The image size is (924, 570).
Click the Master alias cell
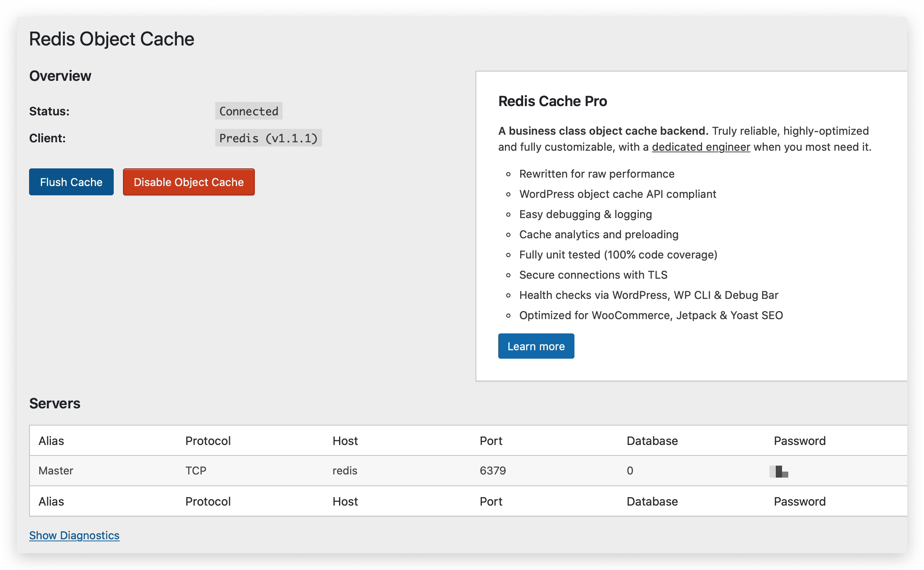pyautogui.click(x=56, y=471)
